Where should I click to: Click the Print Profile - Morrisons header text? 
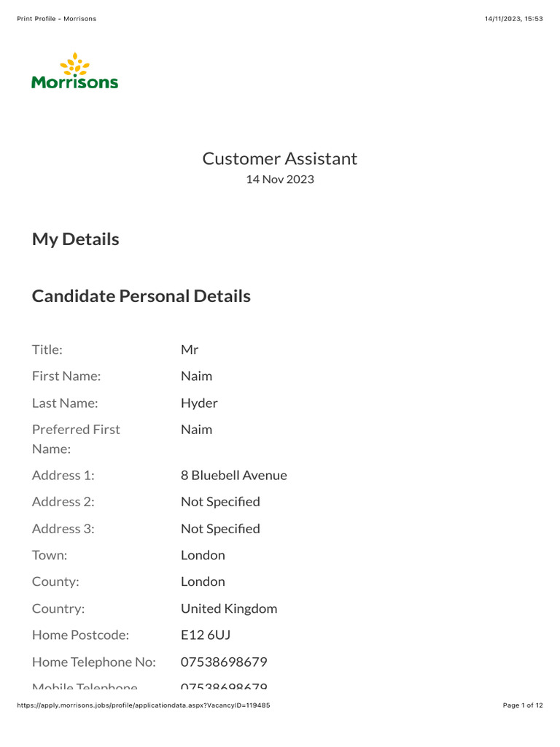tap(56, 19)
